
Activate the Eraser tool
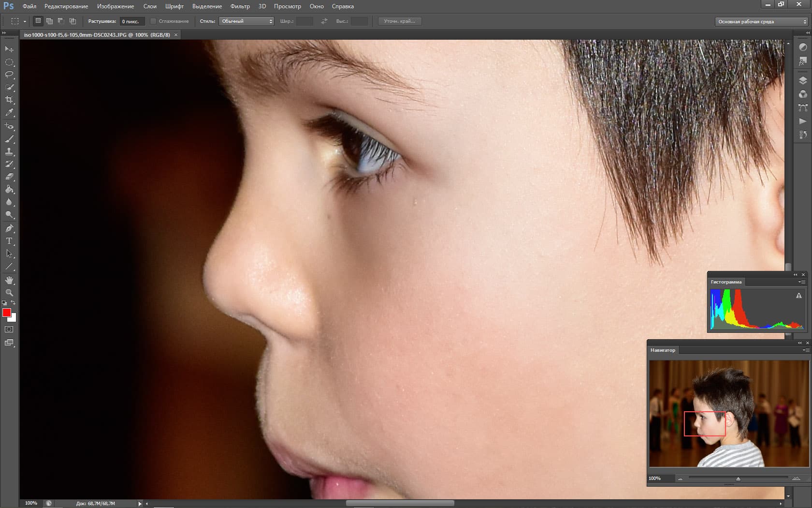coord(9,177)
